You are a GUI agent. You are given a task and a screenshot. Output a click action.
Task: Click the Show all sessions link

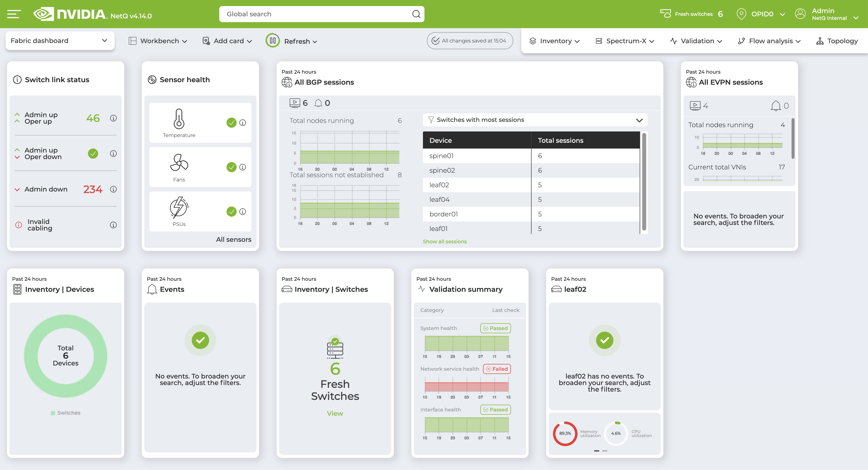(x=445, y=241)
